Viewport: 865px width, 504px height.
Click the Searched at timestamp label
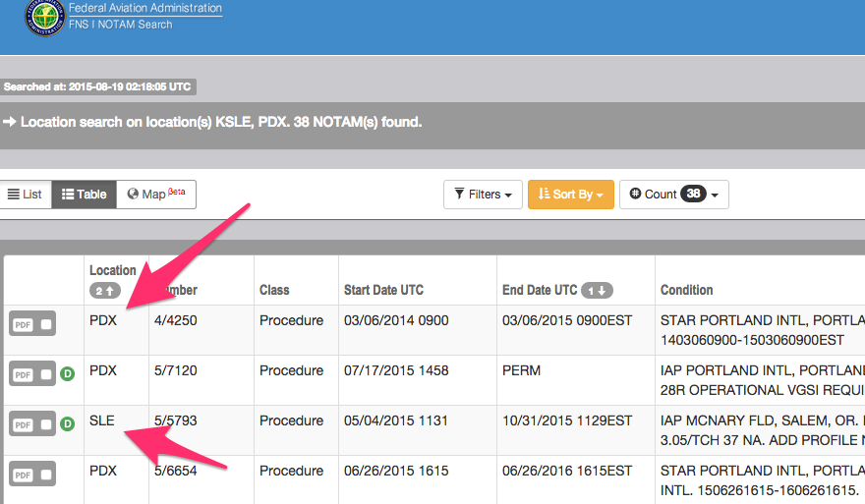97,86
